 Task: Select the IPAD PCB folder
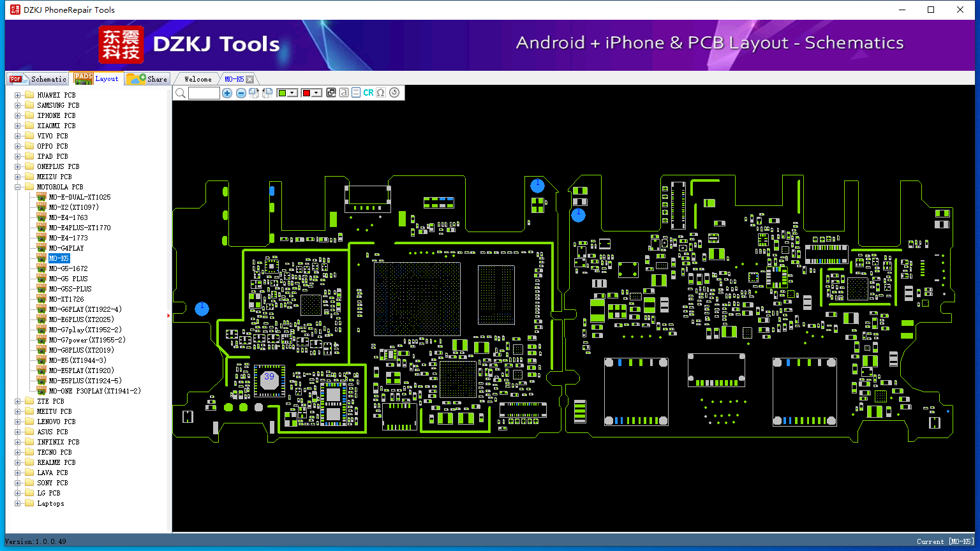tap(52, 156)
